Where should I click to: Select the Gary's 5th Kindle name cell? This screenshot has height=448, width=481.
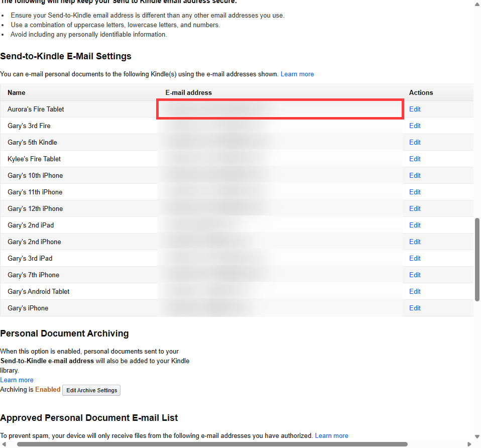78,142
